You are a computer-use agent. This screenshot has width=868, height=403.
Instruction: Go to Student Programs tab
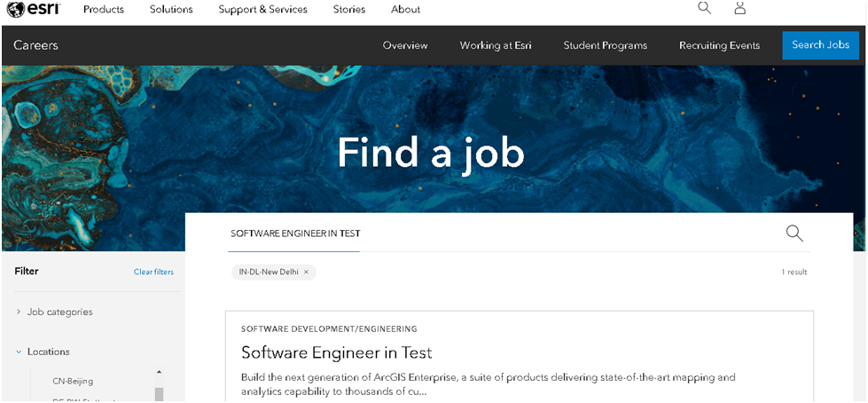[x=605, y=45]
